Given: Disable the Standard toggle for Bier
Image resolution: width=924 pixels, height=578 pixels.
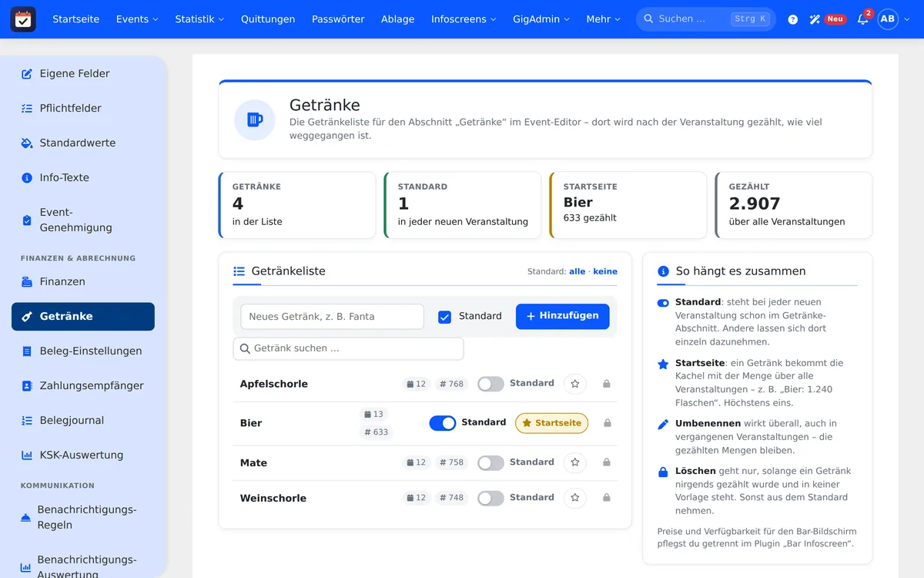Looking at the screenshot, I should (443, 423).
